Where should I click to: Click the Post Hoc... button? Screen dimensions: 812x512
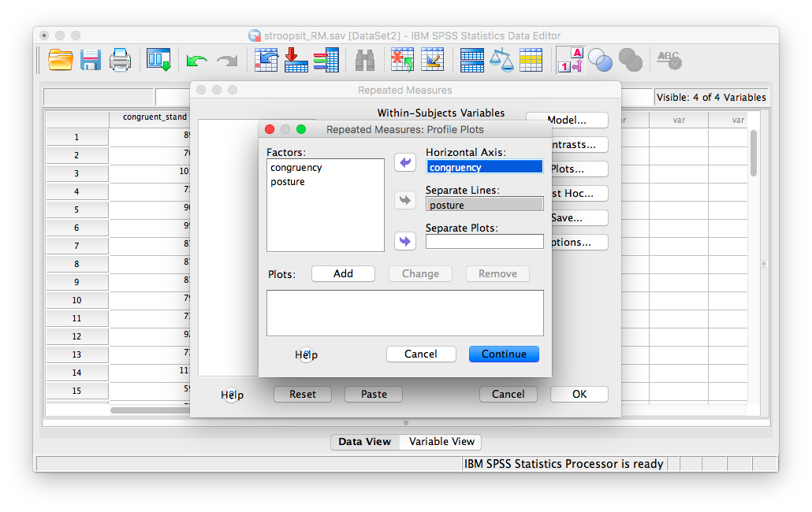(x=579, y=194)
